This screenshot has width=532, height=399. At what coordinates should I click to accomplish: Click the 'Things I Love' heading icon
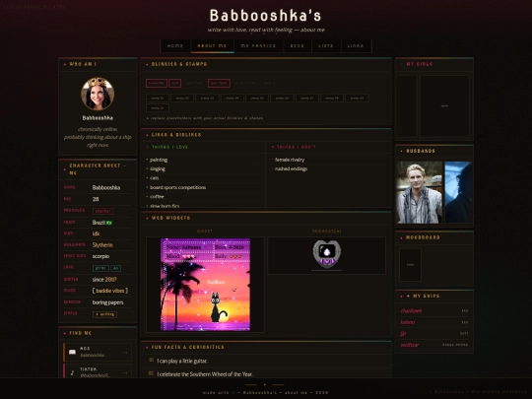(148, 147)
